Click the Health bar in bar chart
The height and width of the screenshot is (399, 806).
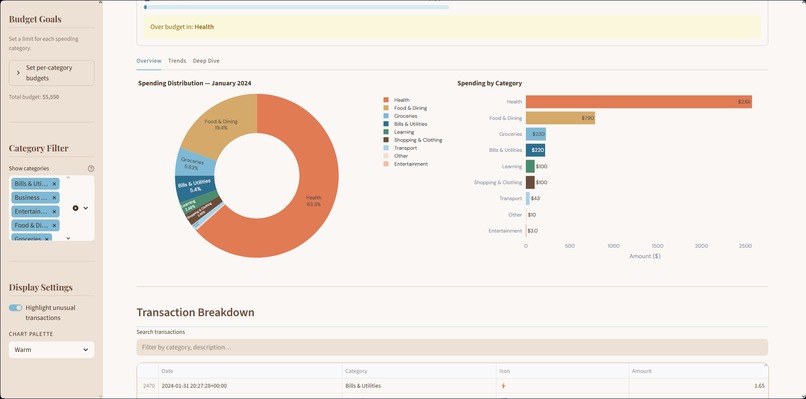(x=639, y=102)
